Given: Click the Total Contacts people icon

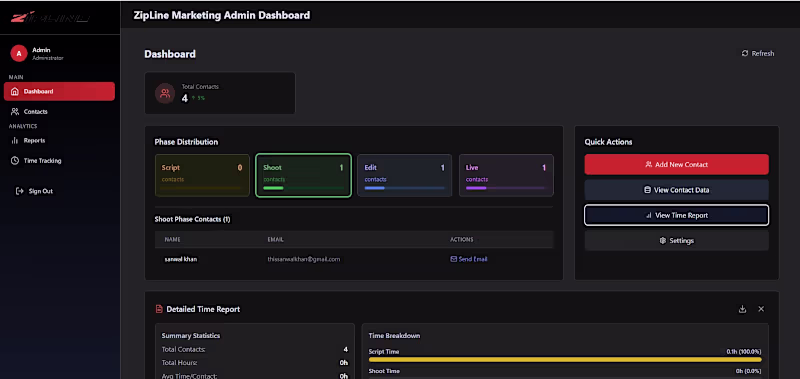Looking at the screenshot, I should point(165,93).
